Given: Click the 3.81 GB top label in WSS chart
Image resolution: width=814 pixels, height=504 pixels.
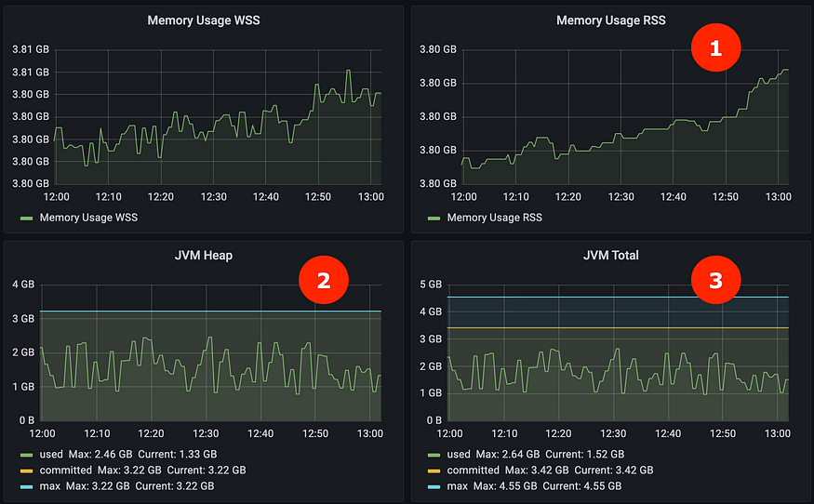Looking at the screenshot, I should (31, 49).
